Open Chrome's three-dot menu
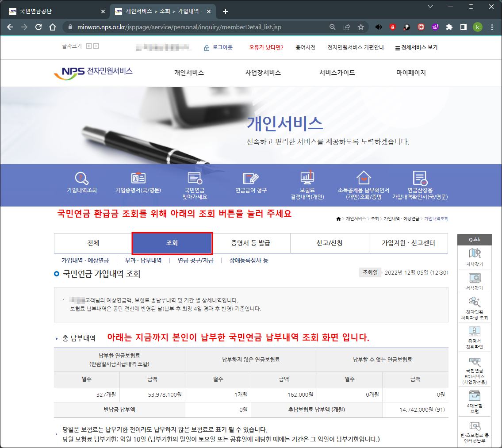 click(492, 27)
